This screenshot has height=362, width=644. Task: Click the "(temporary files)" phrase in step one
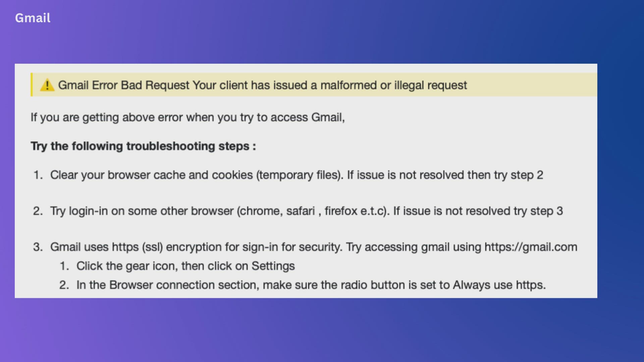pos(300,175)
